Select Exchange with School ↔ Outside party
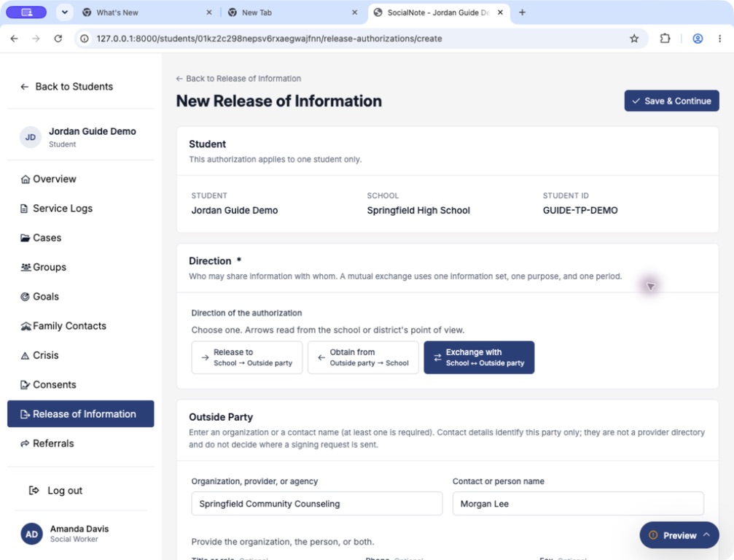The image size is (734, 560). [x=479, y=357]
